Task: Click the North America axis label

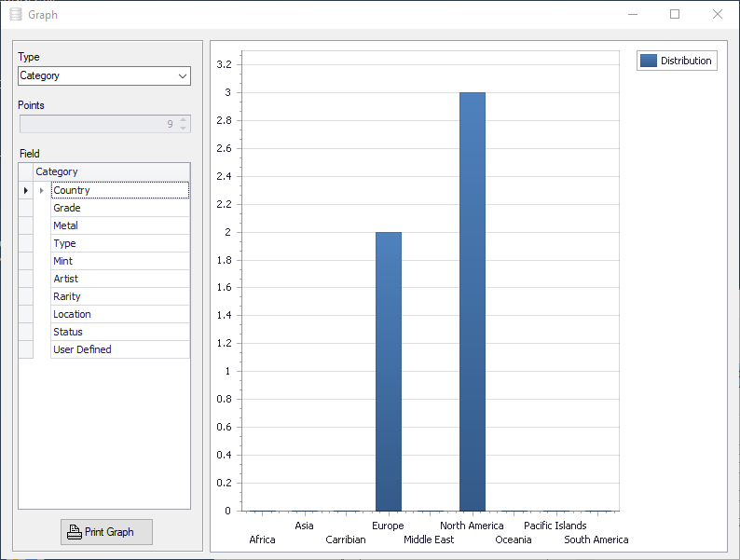Action: coord(472,526)
